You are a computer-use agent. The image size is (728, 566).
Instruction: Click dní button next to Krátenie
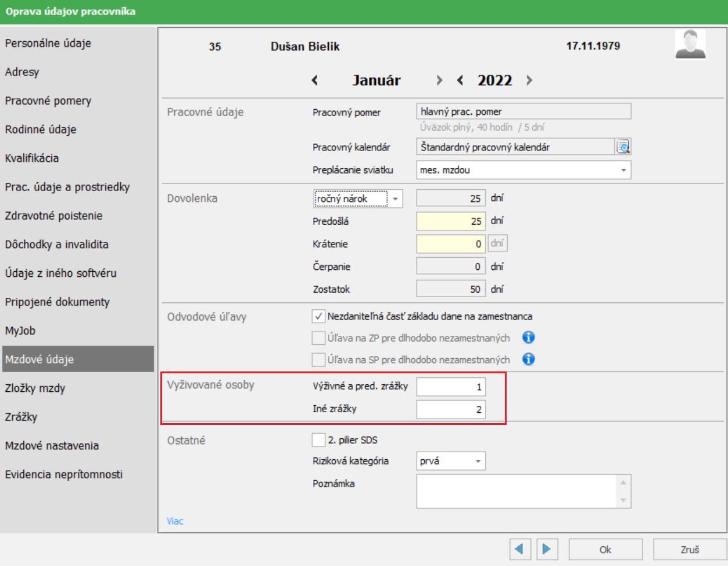(x=497, y=243)
